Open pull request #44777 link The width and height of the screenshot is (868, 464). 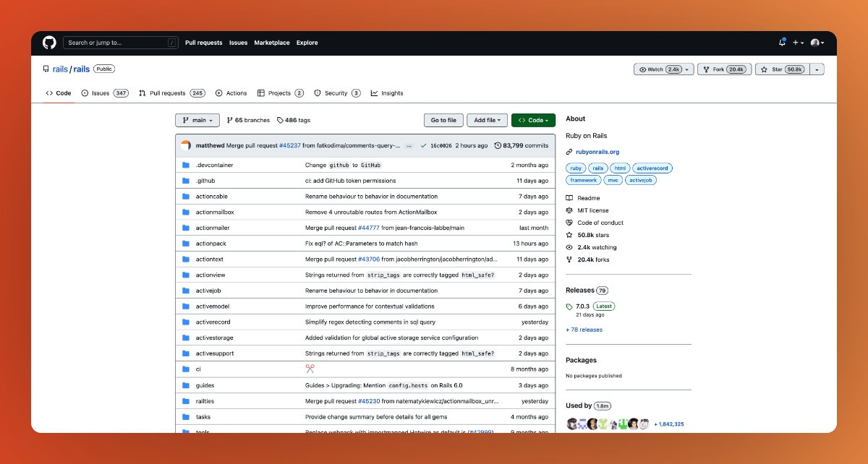click(369, 228)
